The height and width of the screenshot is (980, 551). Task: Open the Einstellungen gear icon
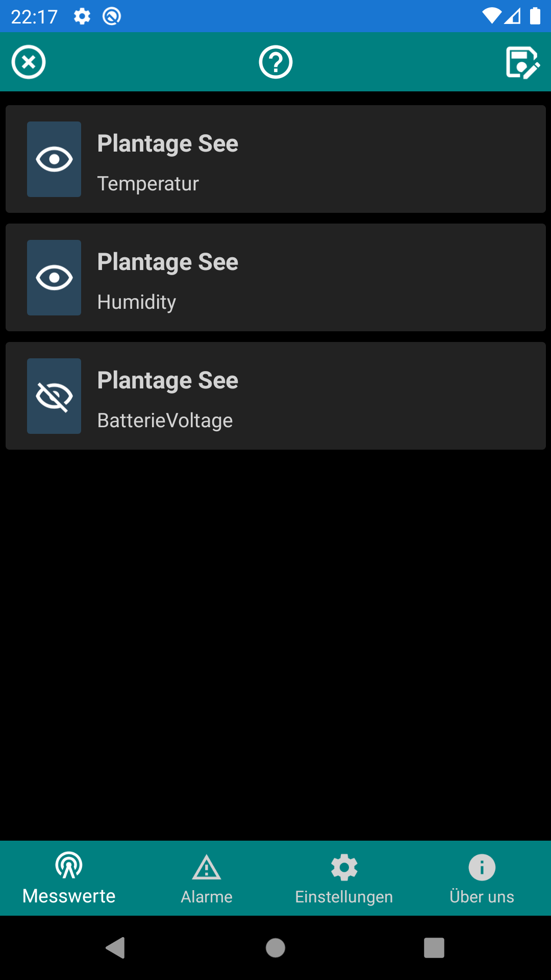click(344, 867)
